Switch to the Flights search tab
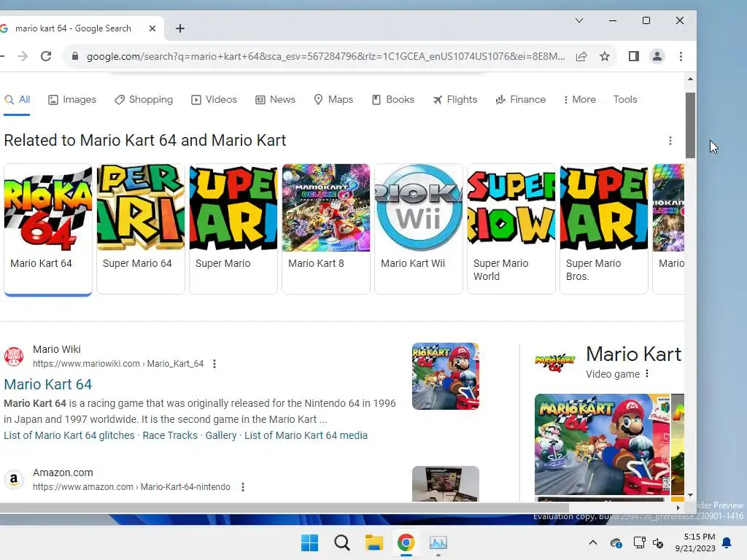This screenshot has height=560, width=747. pos(455,99)
